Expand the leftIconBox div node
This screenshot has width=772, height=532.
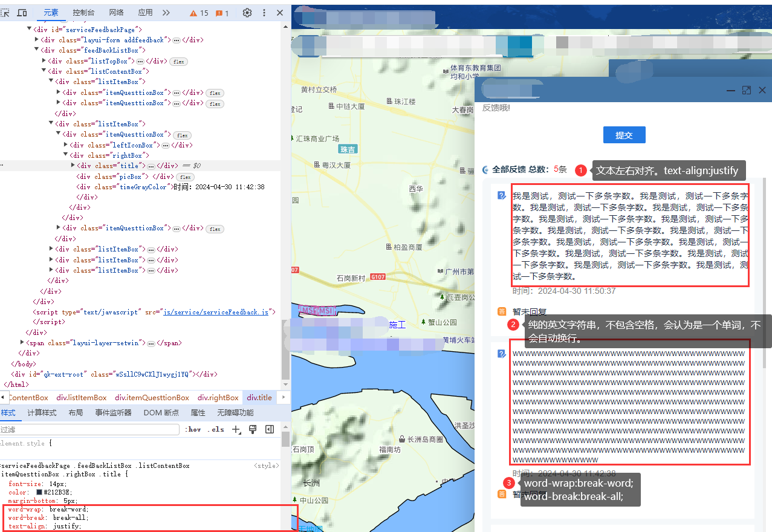65,145
